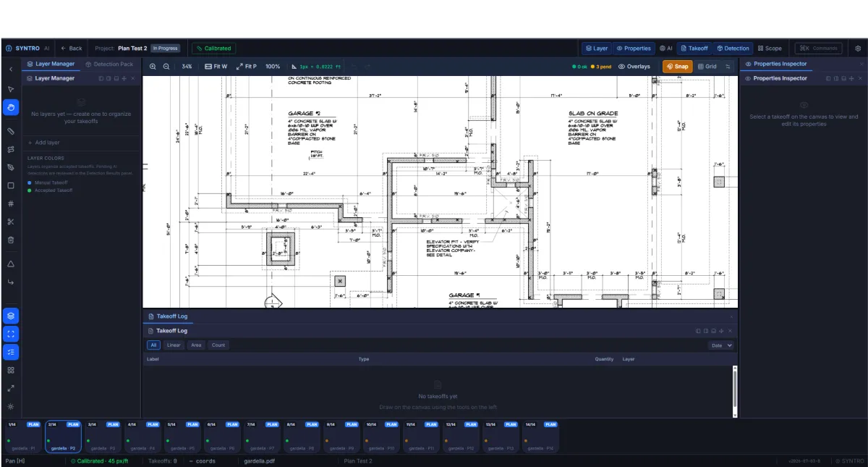The width and height of the screenshot is (868, 467).
Task: Toggle the Overlays visibility
Action: click(634, 67)
